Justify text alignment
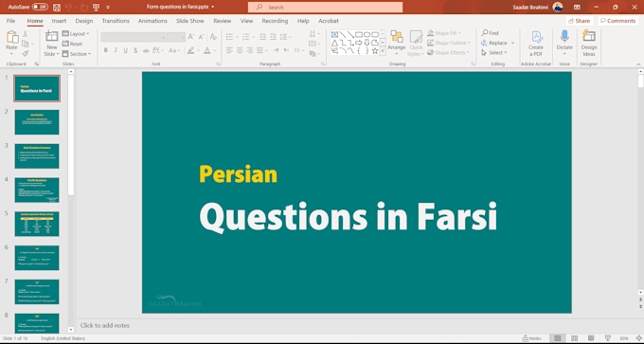The image size is (644, 344). (259, 50)
